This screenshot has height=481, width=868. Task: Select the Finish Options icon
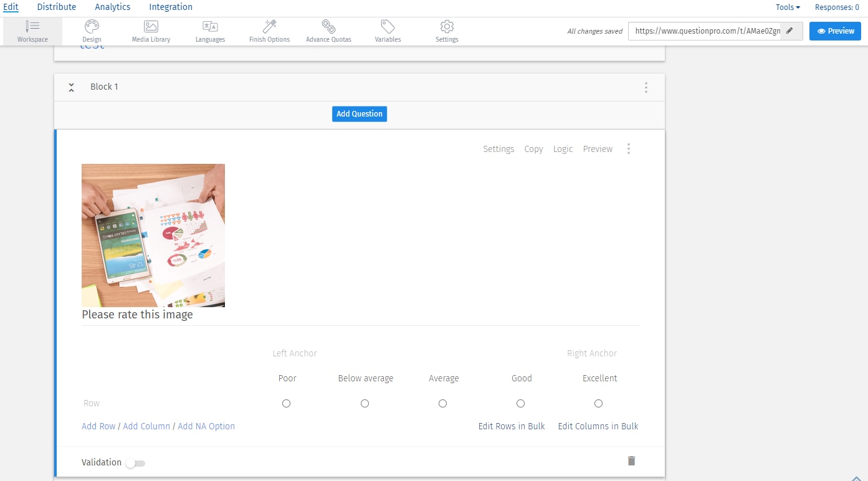[x=269, y=31]
